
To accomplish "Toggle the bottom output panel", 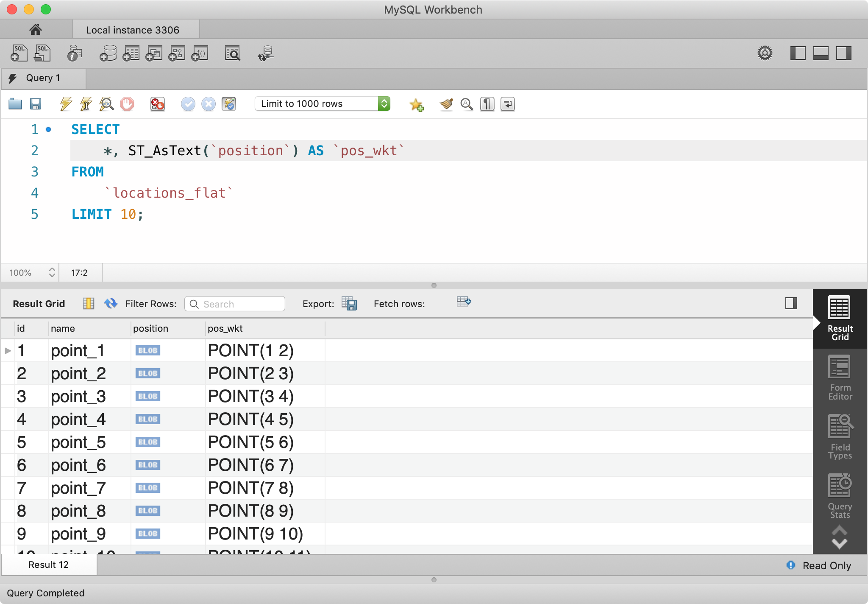I will (x=821, y=53).
